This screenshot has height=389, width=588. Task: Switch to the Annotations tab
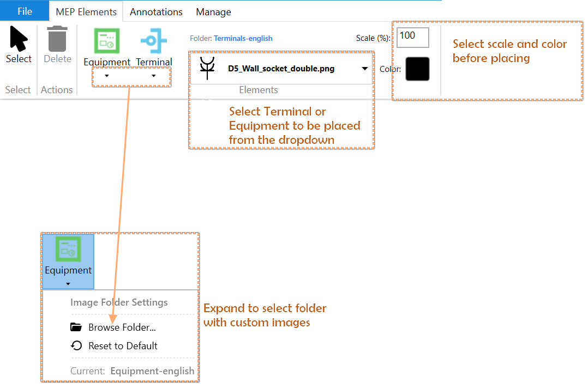pyautogui.click(x=156, y=12)
